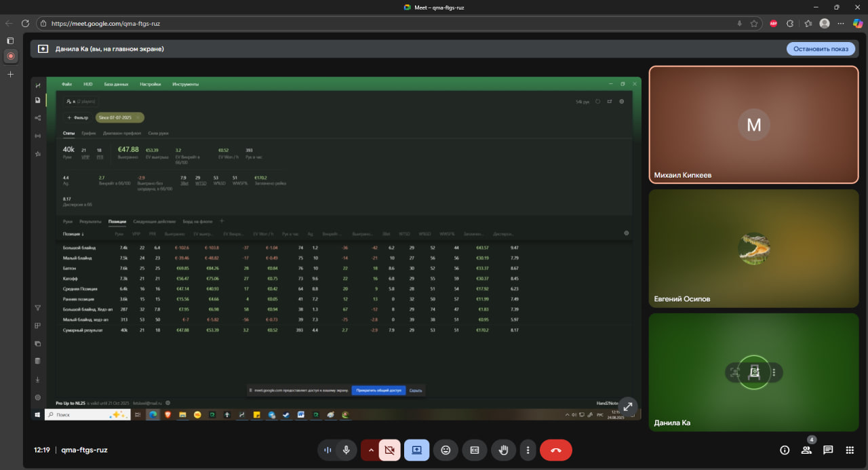Click Hand2Note refresh icon near hand count

tap(597, 102)
